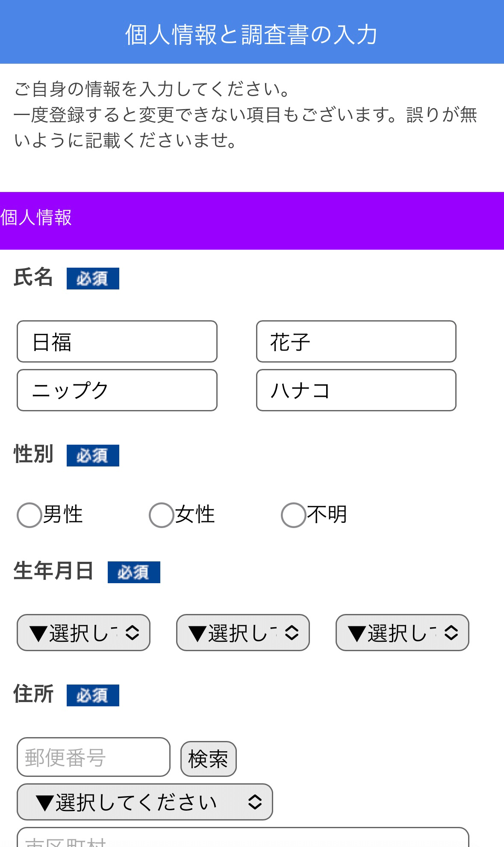The height and width of the screenshot is (847, 504).
Task: Pick the 不明 radio button
Action: [294, 515]
